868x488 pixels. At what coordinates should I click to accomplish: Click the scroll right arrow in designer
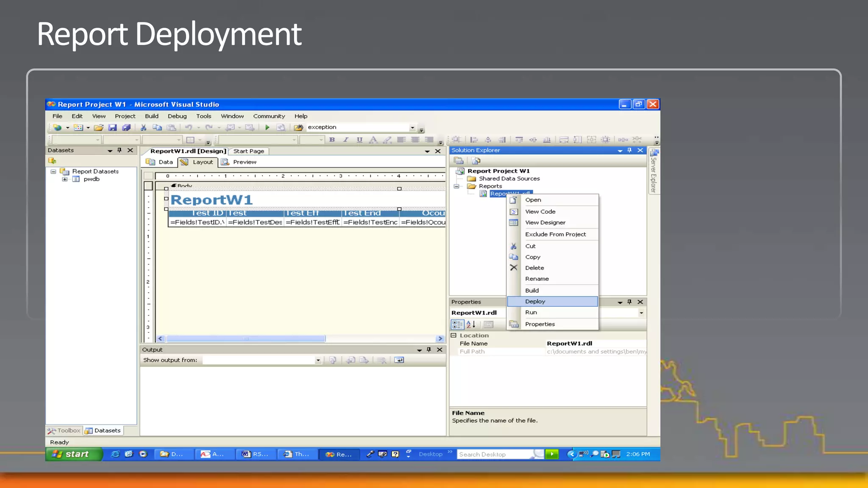click(440, 339)
